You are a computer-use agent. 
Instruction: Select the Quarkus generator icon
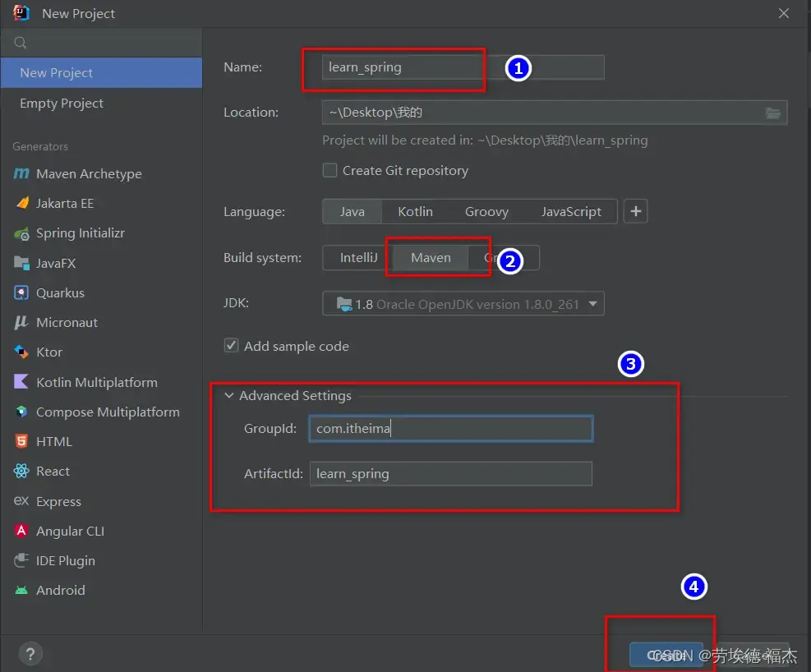[x=21, y=293]
